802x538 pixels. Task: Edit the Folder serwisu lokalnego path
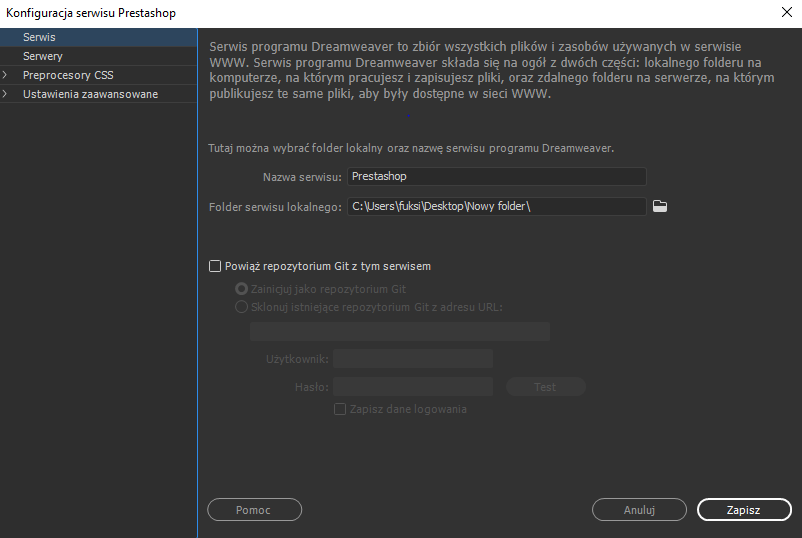497,206
